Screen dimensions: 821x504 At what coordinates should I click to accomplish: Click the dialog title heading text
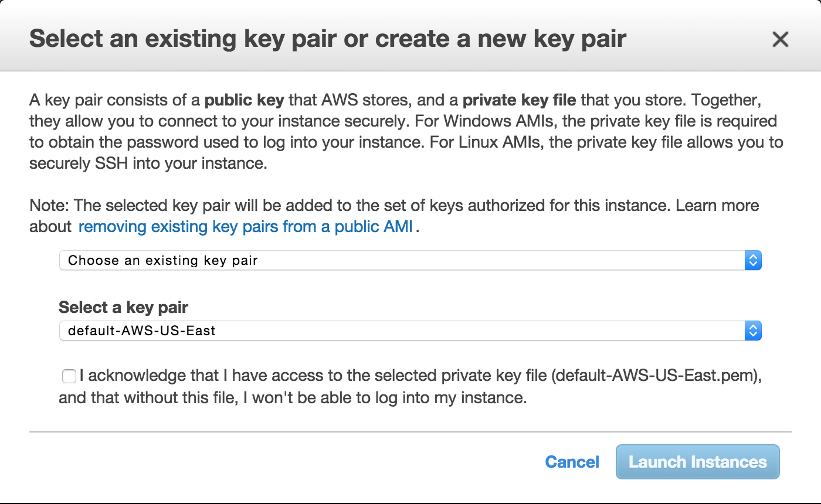coord(328,39)
